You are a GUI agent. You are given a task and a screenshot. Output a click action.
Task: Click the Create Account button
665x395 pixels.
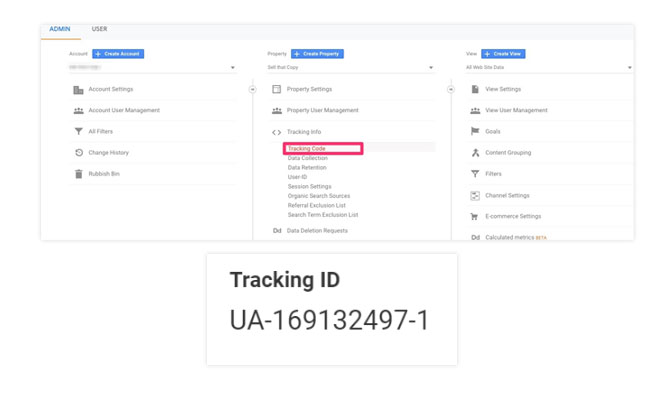pyautogui.click(x=118, y=54)
